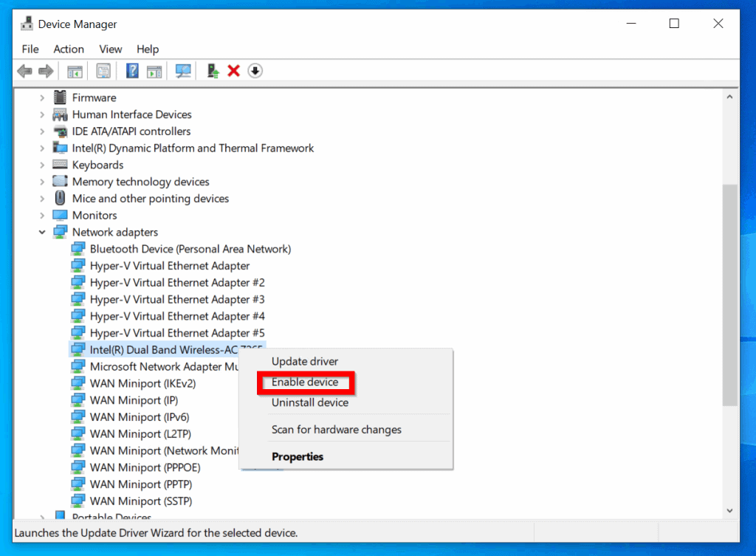The image size is (756, 556).
Task: Select Microsoft Network Adapter entry
Action: (x=165, y=366)
